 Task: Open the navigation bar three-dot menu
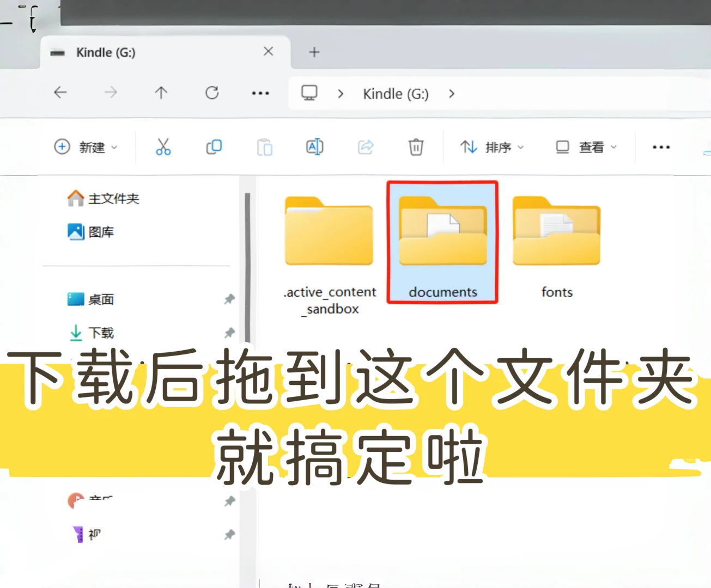(260, 93)
